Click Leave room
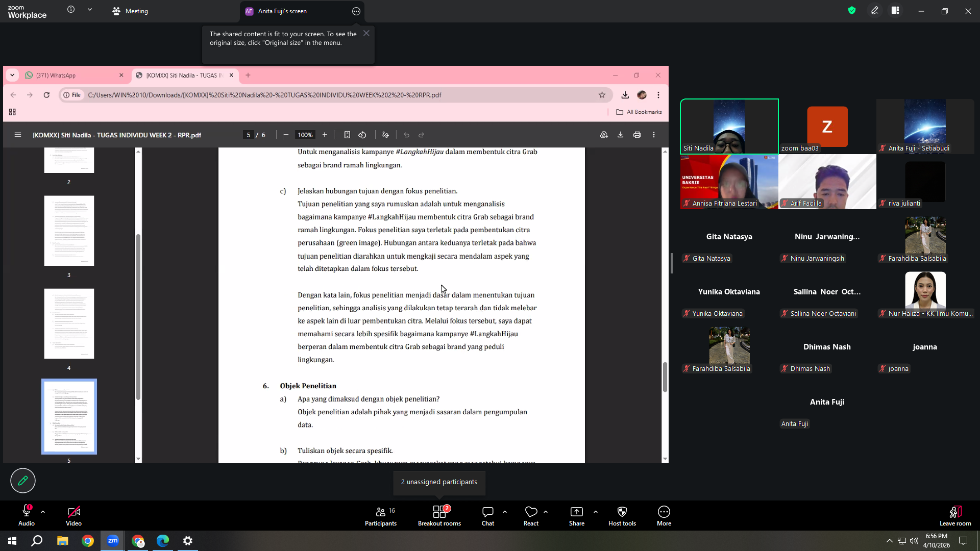 click(x=955, y=516)
